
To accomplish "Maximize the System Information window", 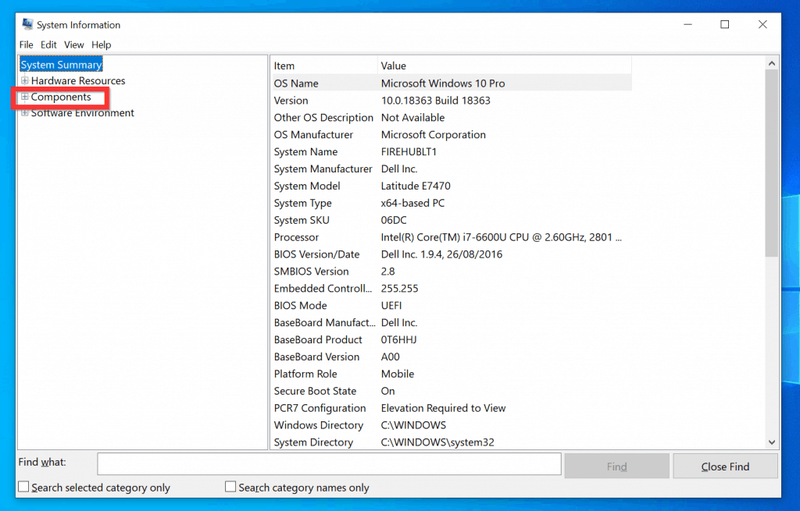I will (724, 24).
